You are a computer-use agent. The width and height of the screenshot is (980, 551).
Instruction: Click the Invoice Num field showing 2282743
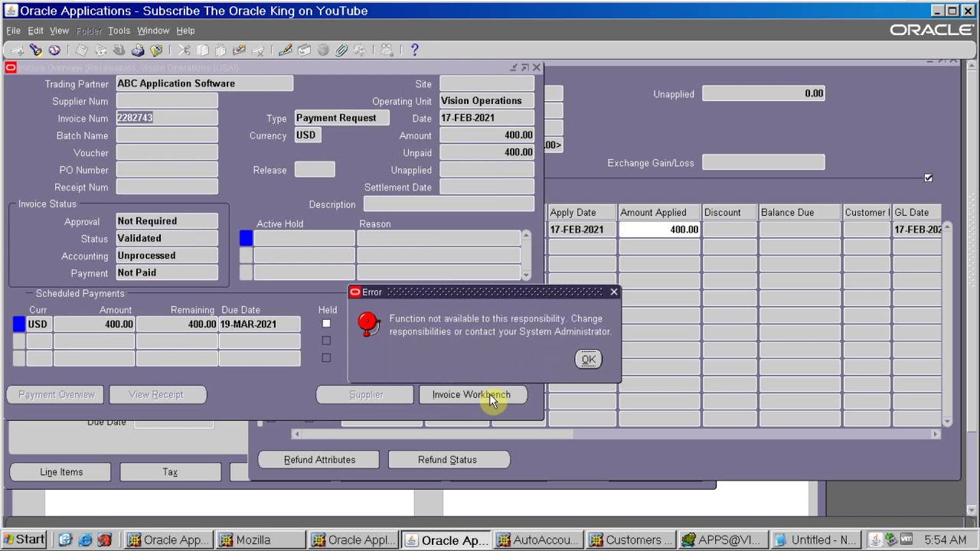tap(167, 118)
